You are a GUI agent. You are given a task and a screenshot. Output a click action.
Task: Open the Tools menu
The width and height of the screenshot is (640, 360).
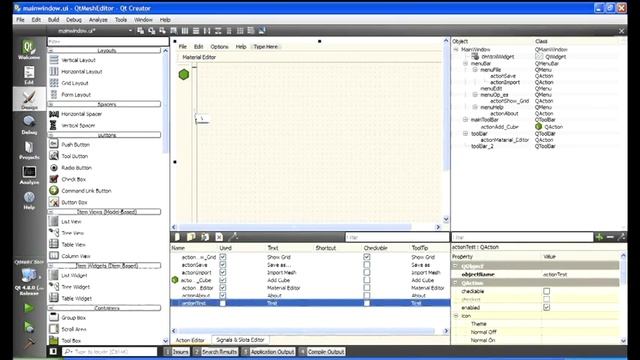pyautogui.click(x=121, y=20)
